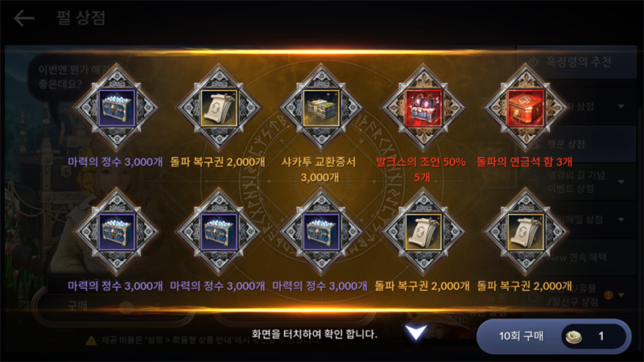Image resolution: width=644 pixels, height=362 pixels.
Task: Tap the pearl currency icon on purchase button
Action: [x=574, y=336]
